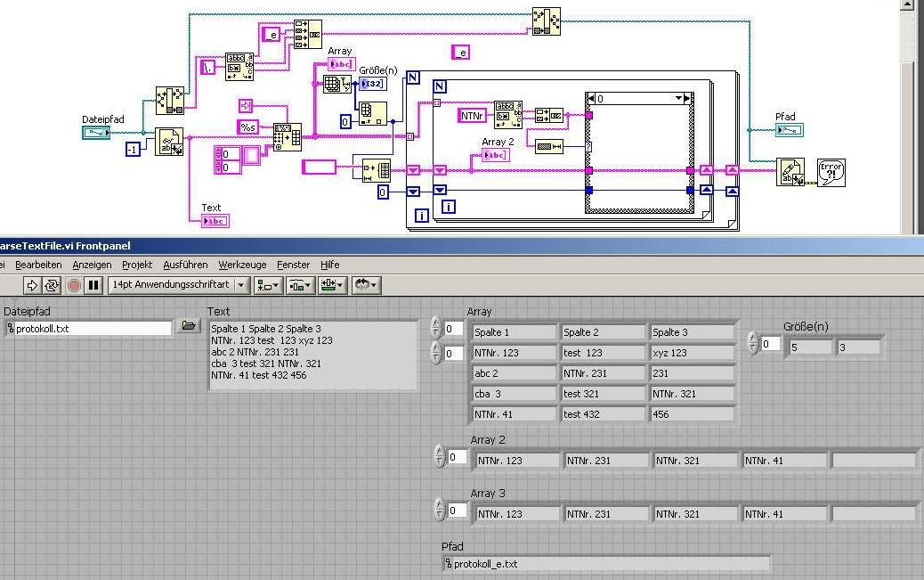Click the Error dialog node in diagram
The height and width of the screenshot is (580, 924).
pyautogui.click(x=831, y=172)
